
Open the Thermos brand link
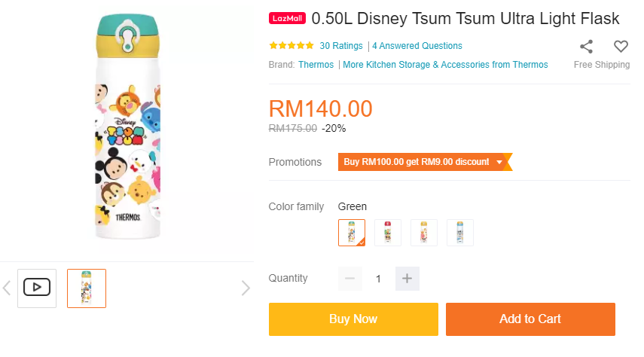[x=316, y=65]
